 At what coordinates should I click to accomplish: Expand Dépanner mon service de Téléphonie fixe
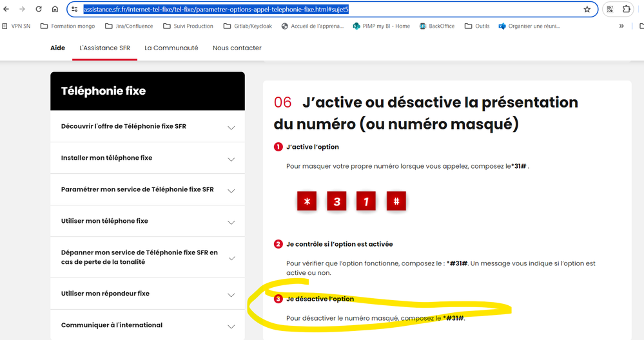148,258
